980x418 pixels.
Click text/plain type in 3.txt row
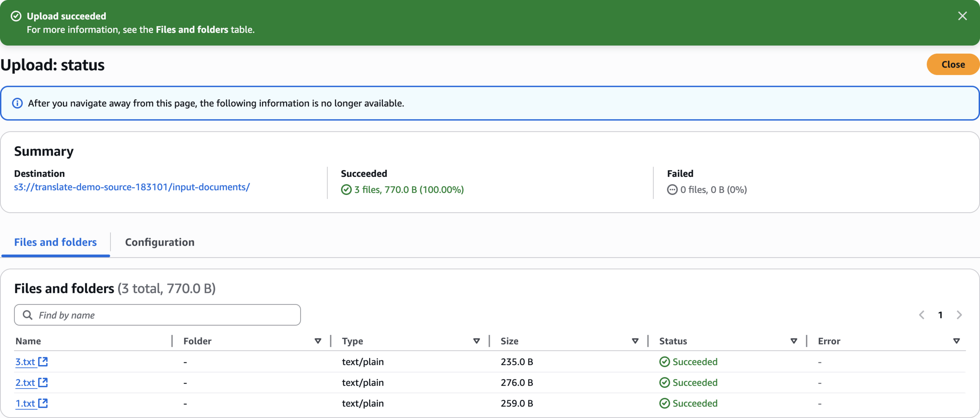point(363,362)
